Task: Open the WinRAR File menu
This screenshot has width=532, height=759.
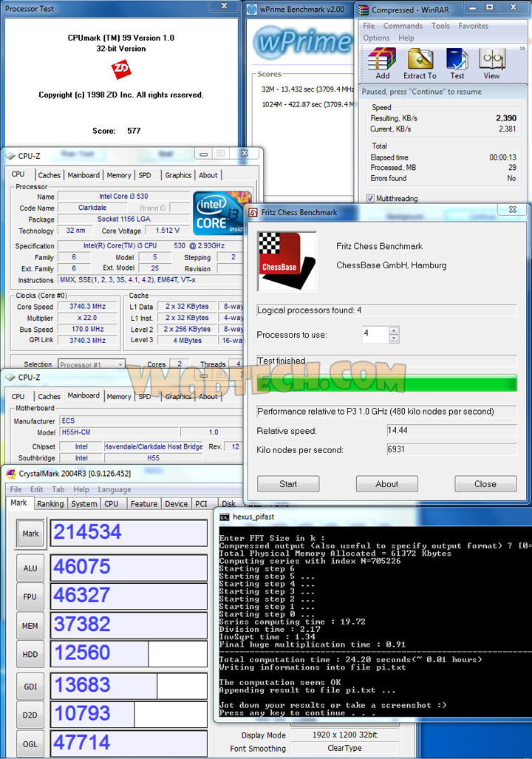Action: pos(369,26)
